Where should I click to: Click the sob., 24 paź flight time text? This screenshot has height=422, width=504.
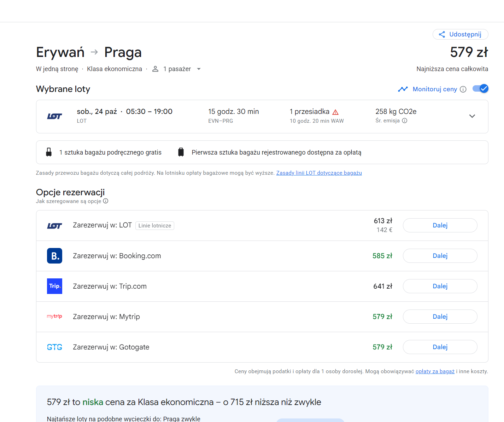[x=125, y=111]
